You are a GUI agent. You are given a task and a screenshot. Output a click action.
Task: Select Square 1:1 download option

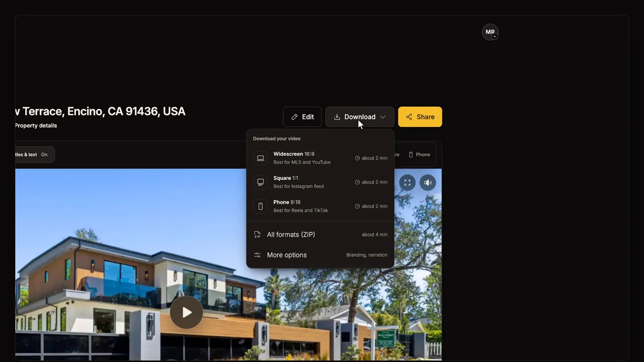pos(320,182)
